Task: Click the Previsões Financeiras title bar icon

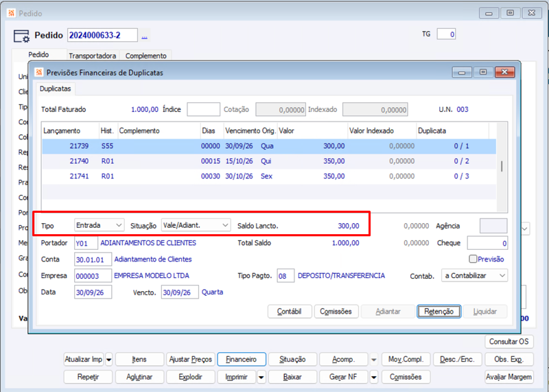Action: click(x=39, y=73)
